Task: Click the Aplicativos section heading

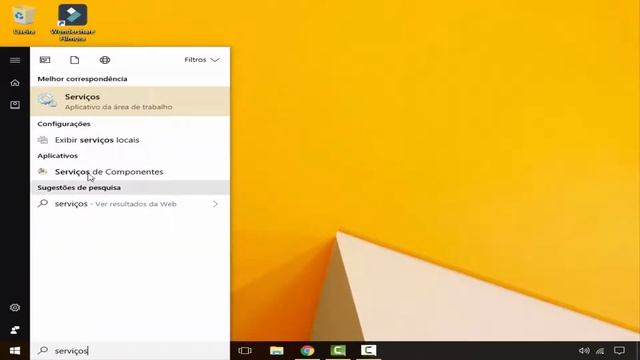Action: [x=58, y=156]
